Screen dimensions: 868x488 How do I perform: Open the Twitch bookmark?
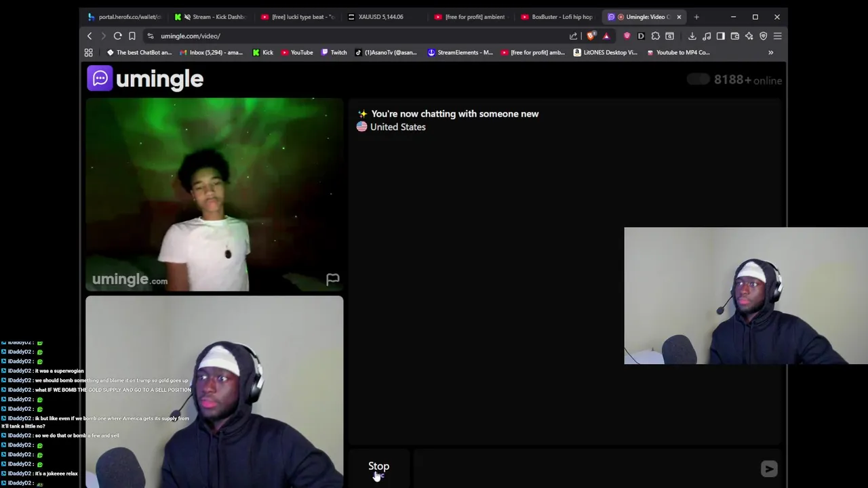click(334, 52)
